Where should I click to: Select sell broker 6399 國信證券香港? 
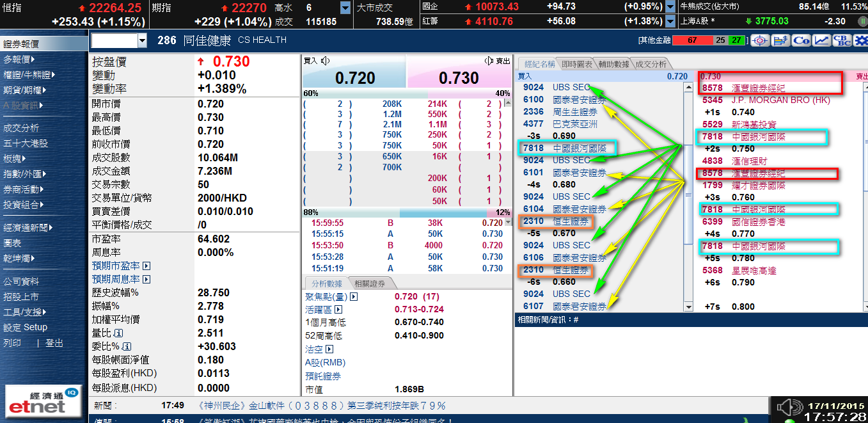point(743,221)
